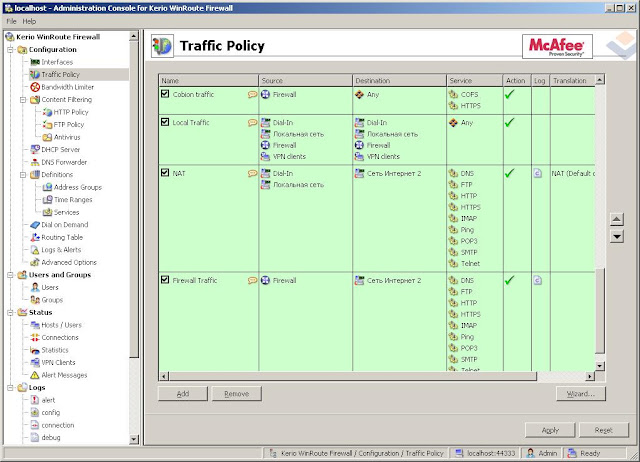Select the Groups icon in tree

pyautogui.click(x=35, y=300)
